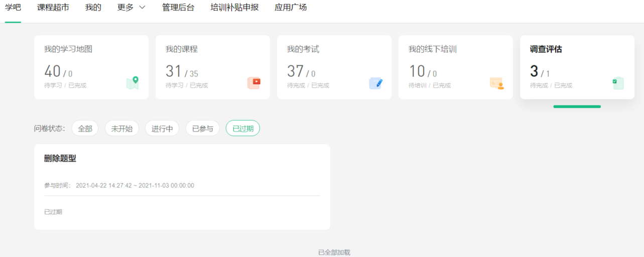Click the chevron next to 更多
644x257 pixels.
click(142, 8)
